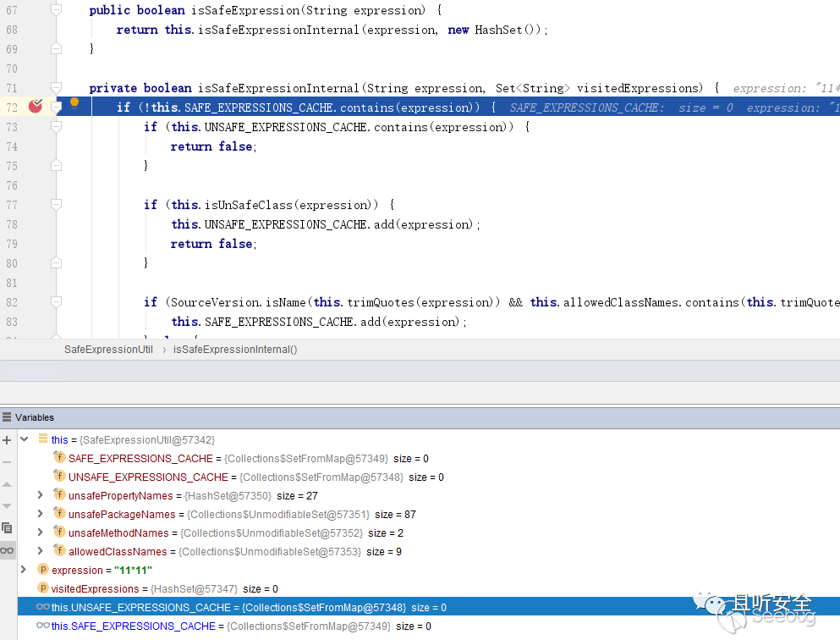Click the yellow lightbulb intention icon
Viewport: 840px width, 640px height.
pyautogui.click(x=74, y=104)
